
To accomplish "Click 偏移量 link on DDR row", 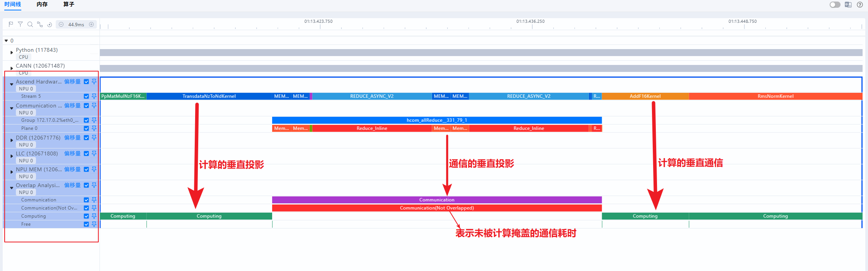I will [x=72, y=138].
